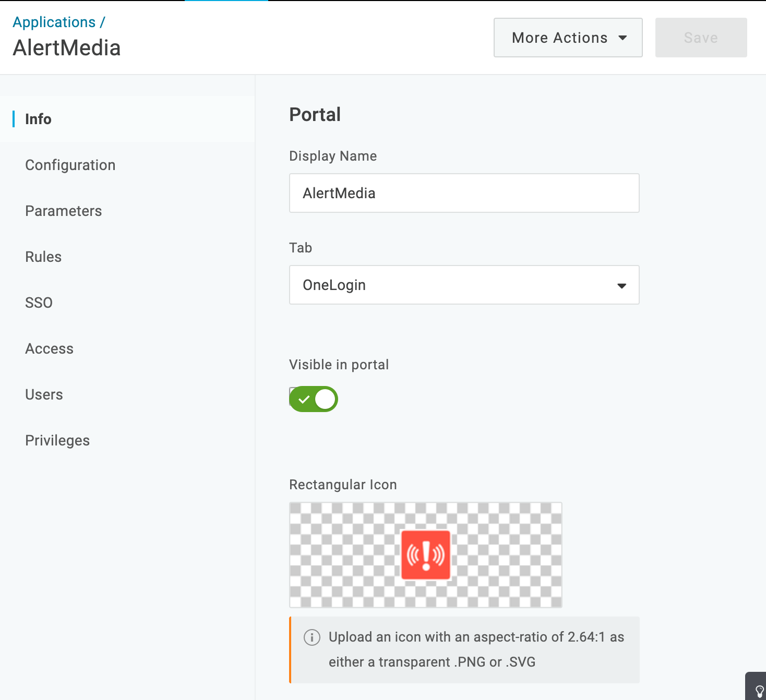
Task: Click the info icon in upload hint
Action: click(312, 637)
